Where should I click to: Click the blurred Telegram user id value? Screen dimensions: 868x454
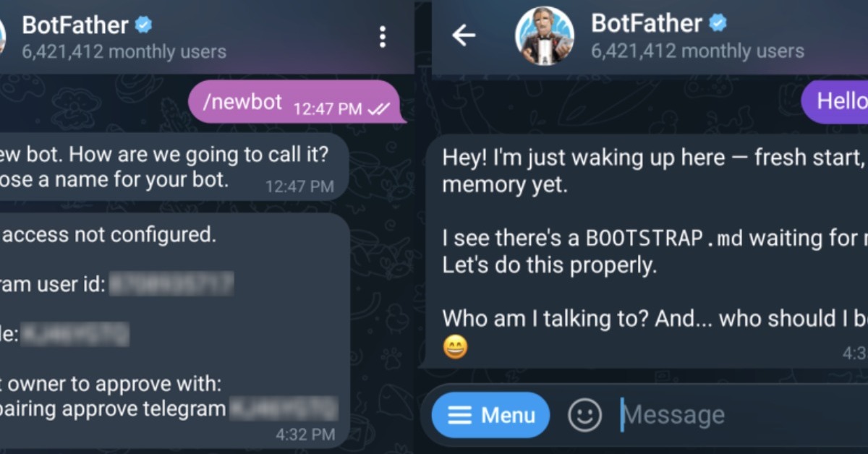coord(172,284)
